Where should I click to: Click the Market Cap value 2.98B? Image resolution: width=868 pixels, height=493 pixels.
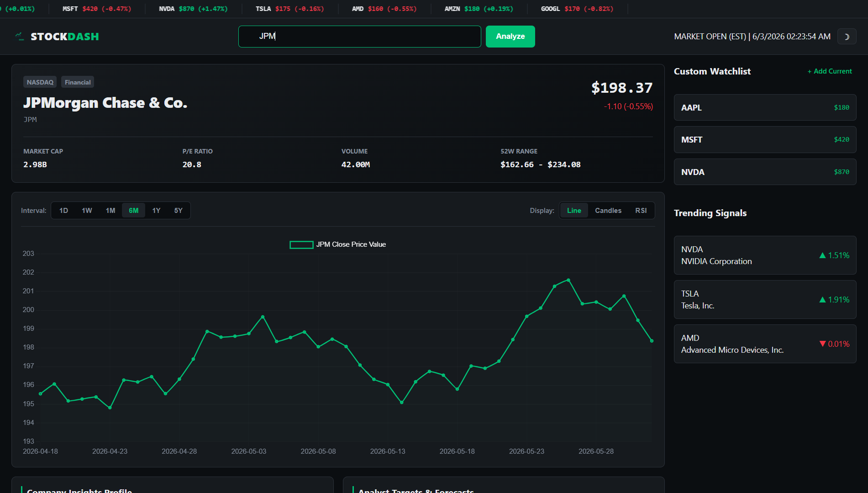point(35,164)
